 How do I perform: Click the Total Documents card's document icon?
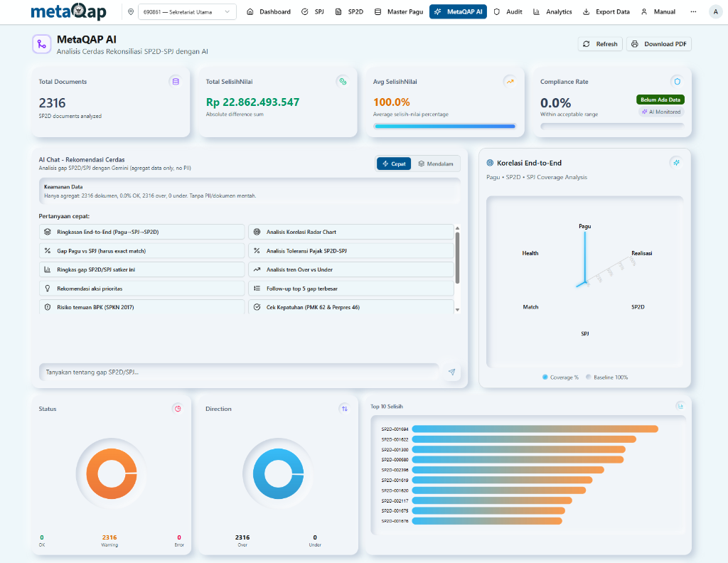pos(174,81)
